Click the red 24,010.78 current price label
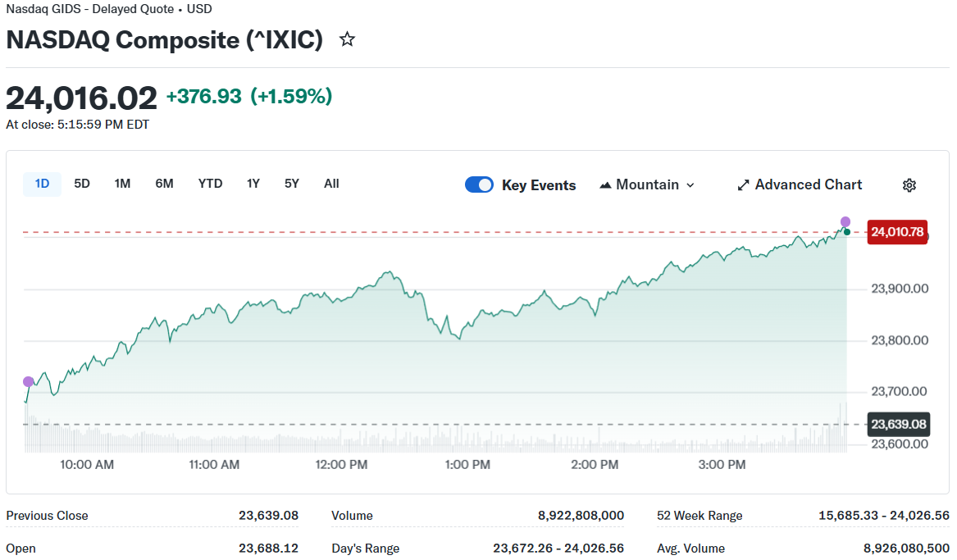The width and height of the screenshot is (957, 560). [897, 232]
